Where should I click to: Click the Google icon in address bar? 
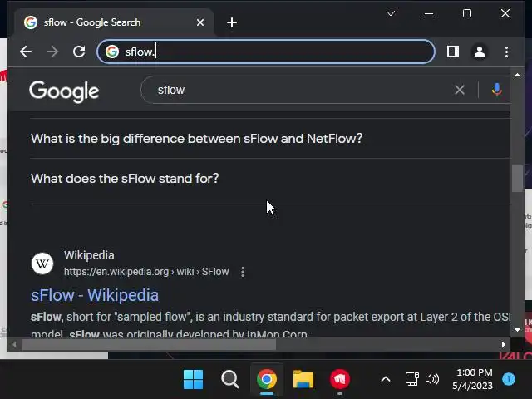112,52
